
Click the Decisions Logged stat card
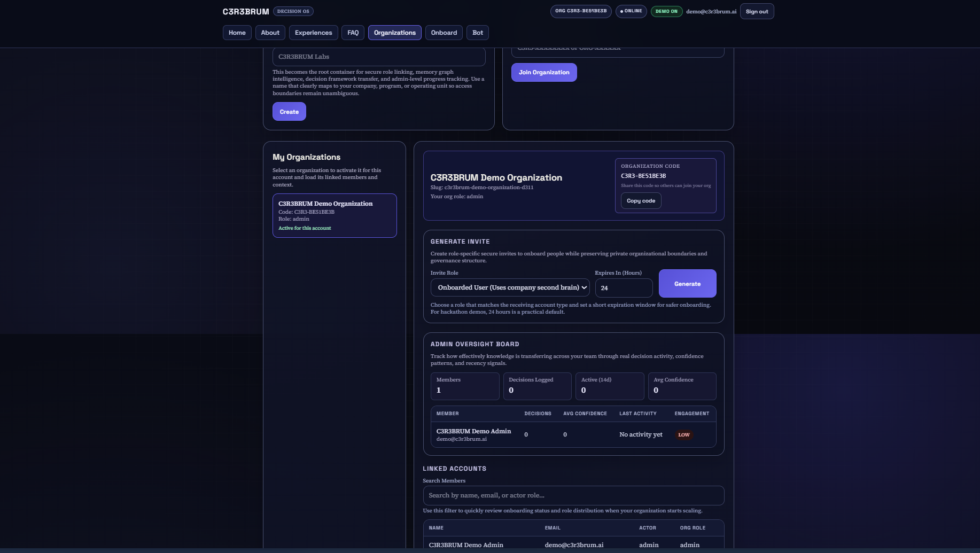[537, 386]
